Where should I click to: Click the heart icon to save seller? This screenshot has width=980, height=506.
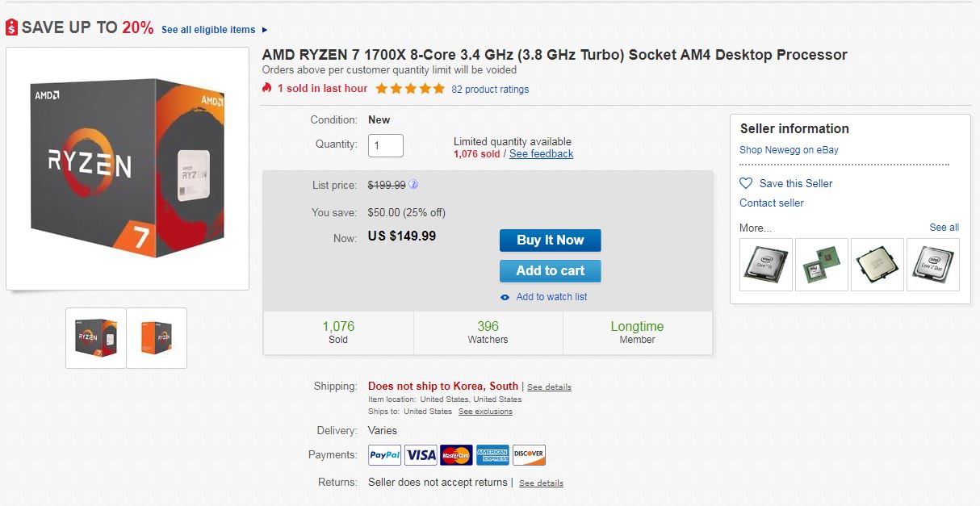[x=746, y=183]
